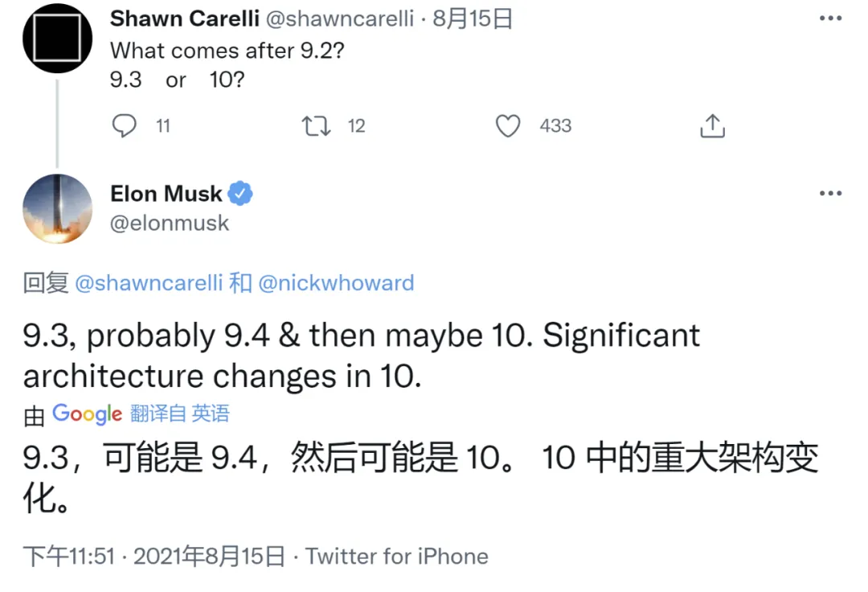Retweet Shawn Carelli's tweet
Viewport: 868px width, 592px height.
pos(316,126)
